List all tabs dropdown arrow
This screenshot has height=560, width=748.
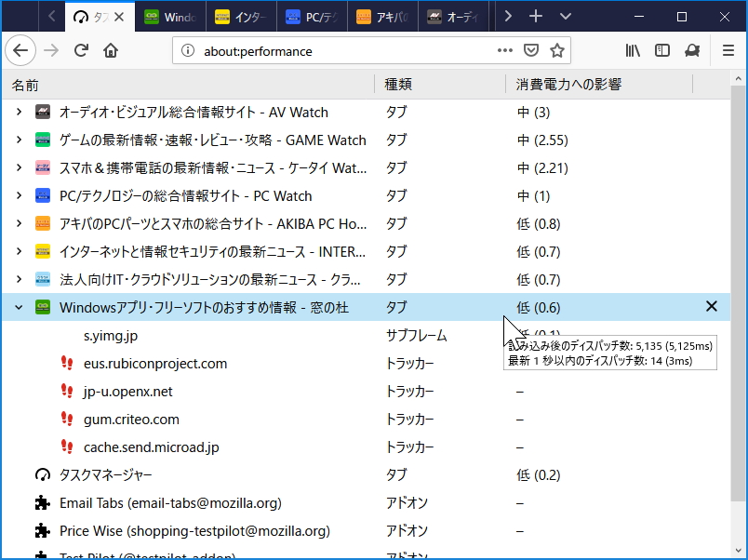566,16
